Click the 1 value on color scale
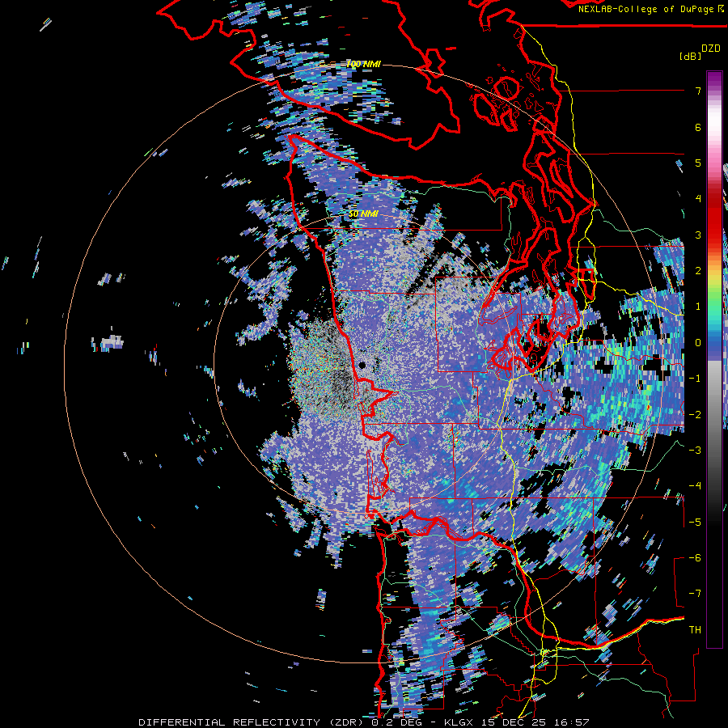Image resolution: width=728 pixels, height=728 pixels. tap(698, 307)
